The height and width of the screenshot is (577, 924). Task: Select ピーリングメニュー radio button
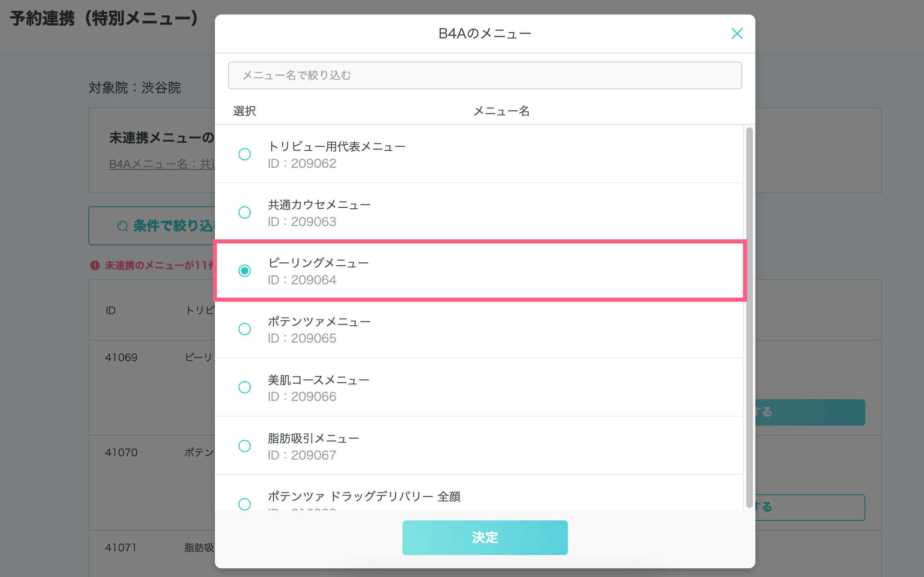pos(245,271)
